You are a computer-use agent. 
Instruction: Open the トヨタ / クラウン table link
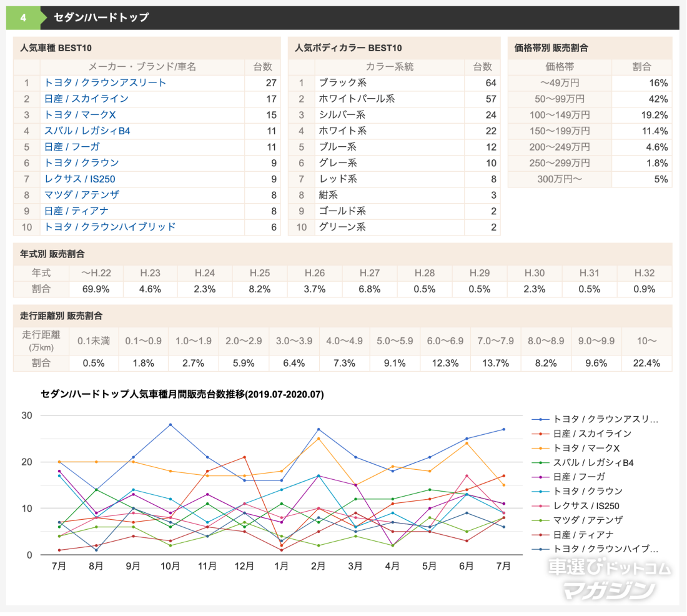[81, 162]
